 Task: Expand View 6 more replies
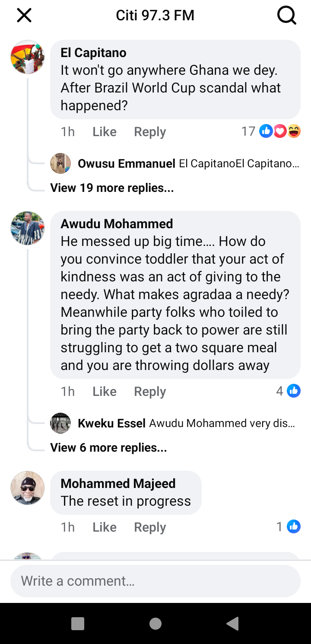pyautogui.click(x=108, y=448)
